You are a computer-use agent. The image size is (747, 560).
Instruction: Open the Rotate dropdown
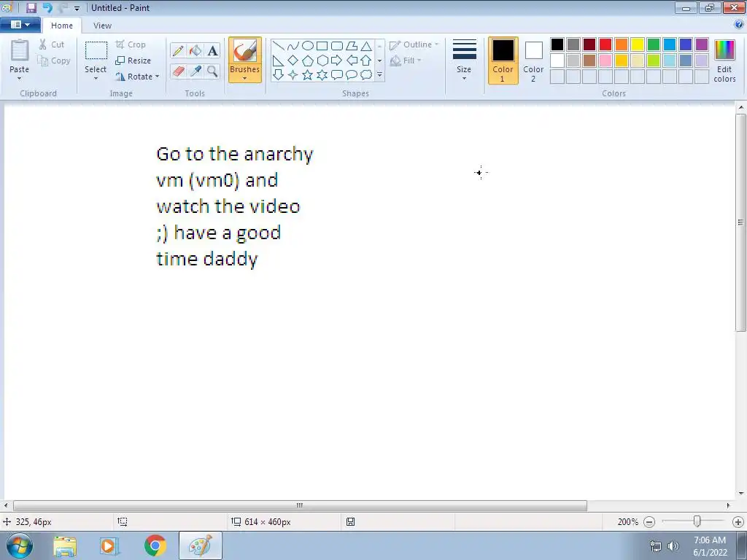tap(137, 77)
